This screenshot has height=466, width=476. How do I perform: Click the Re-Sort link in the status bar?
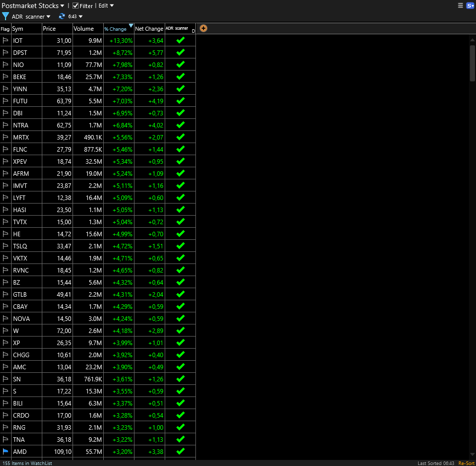click(x=466, y=462)
